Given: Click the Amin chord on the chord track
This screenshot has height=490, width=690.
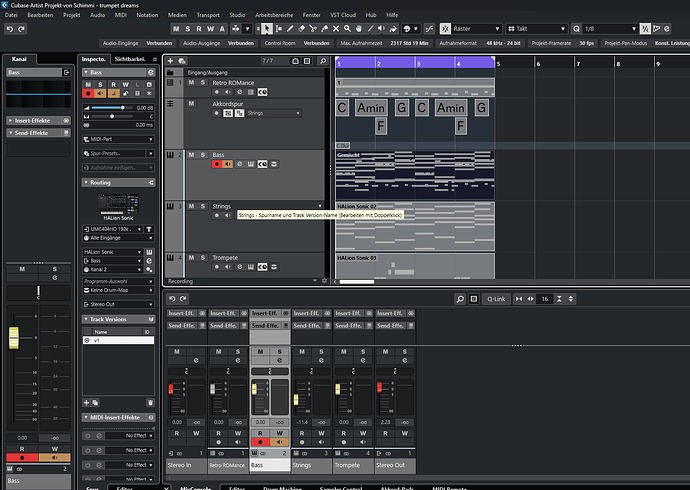Looking at the screenshot, I should [x=371, y=107].
